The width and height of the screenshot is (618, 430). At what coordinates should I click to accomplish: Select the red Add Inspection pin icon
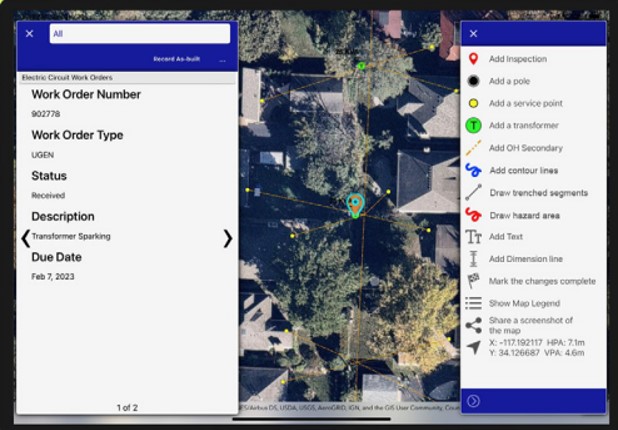tap(473, 59)
